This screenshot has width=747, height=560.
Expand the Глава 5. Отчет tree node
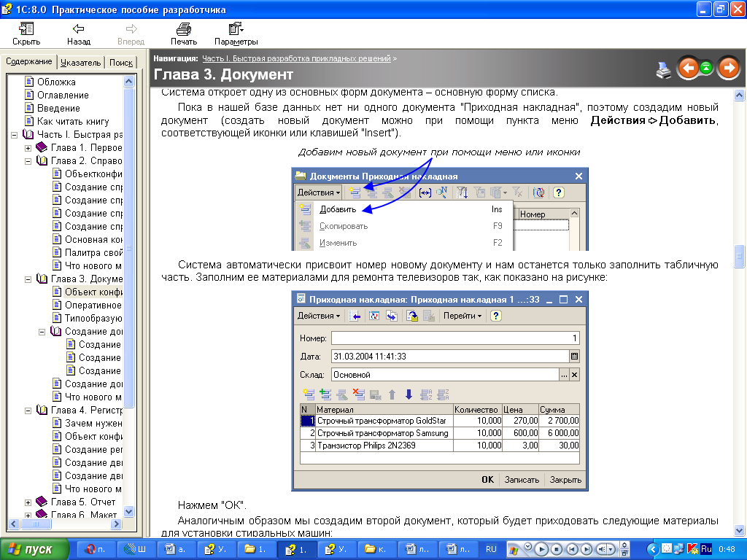pyautogui.click(x=28, y=502)
